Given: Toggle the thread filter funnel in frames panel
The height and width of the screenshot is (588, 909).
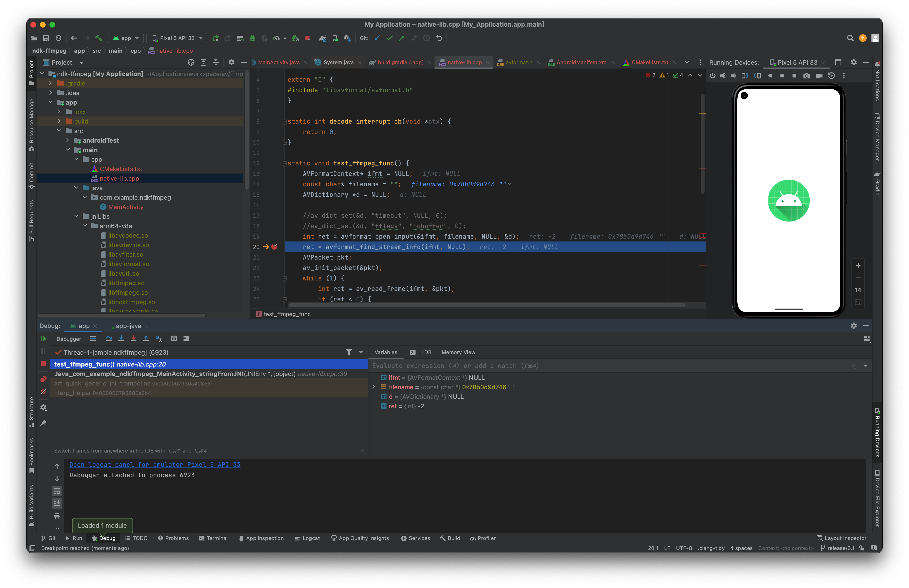Looking at the screenshot, I should click(x=348, y=352).
